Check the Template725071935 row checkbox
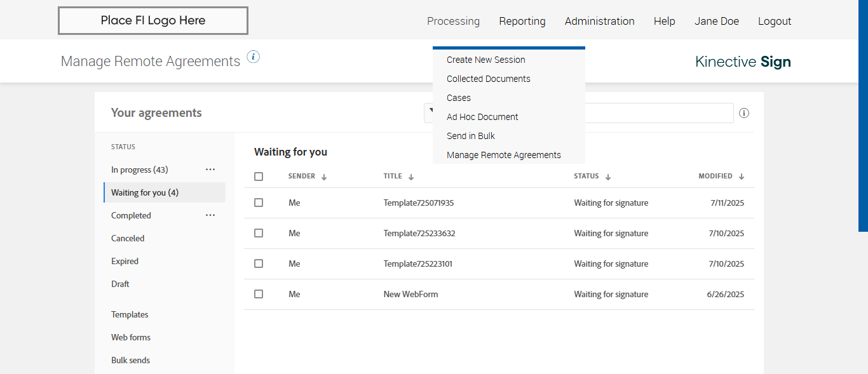868x374 pixels. click(259, 203)
